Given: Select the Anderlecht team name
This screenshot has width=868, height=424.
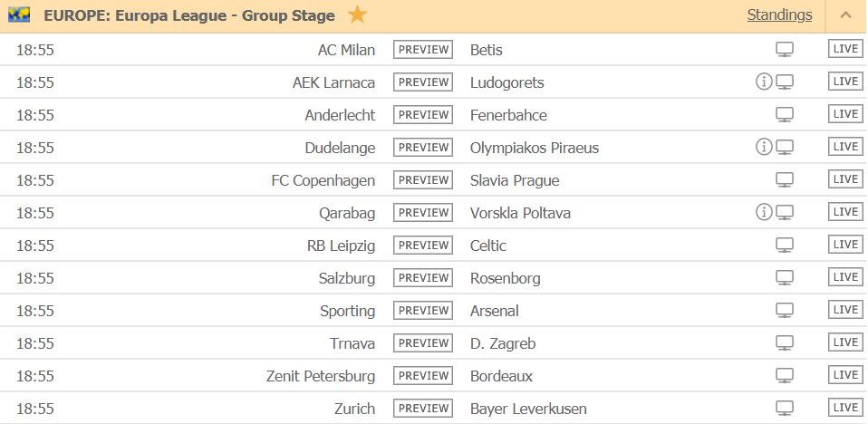Looking at the screenshot, I should point(340,115).
